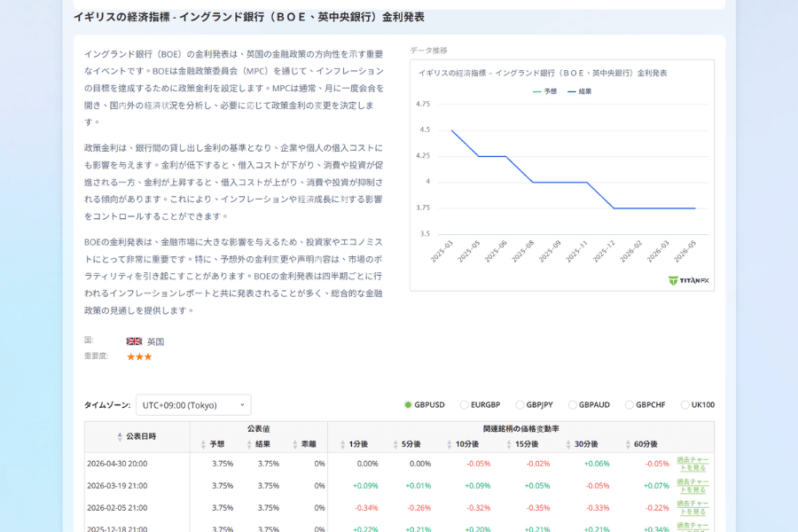Click the 2026-05 label on chart axis
This screenshot has height=532, width=798.
(x=685, y=252)
